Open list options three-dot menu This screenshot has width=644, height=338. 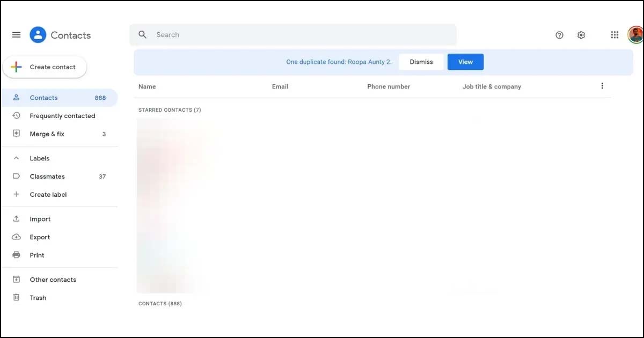click(602, 86)
